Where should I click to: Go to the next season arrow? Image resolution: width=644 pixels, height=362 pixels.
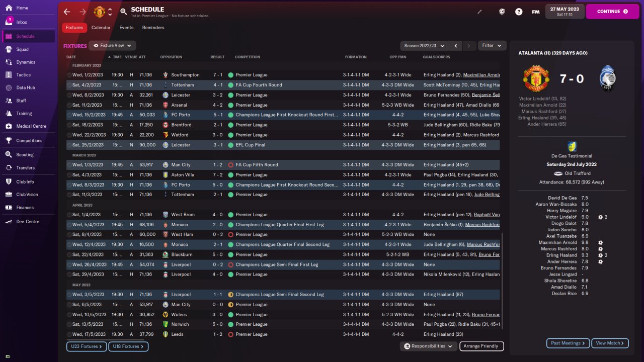pos(469,46)
